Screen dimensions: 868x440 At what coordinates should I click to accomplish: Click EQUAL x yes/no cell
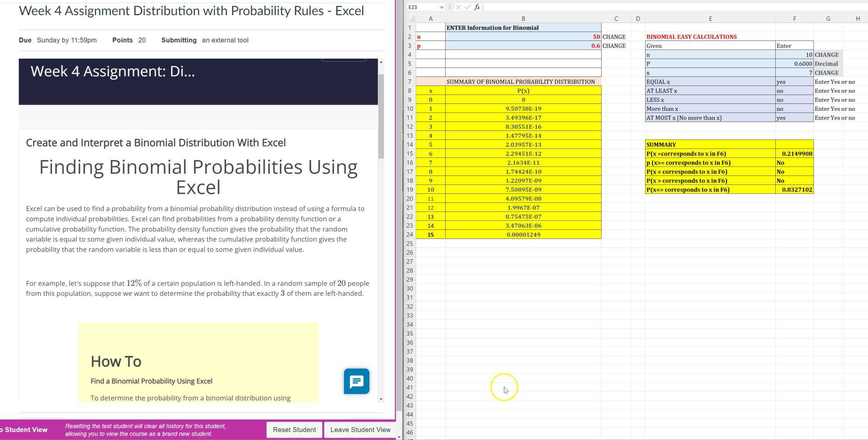794,82
